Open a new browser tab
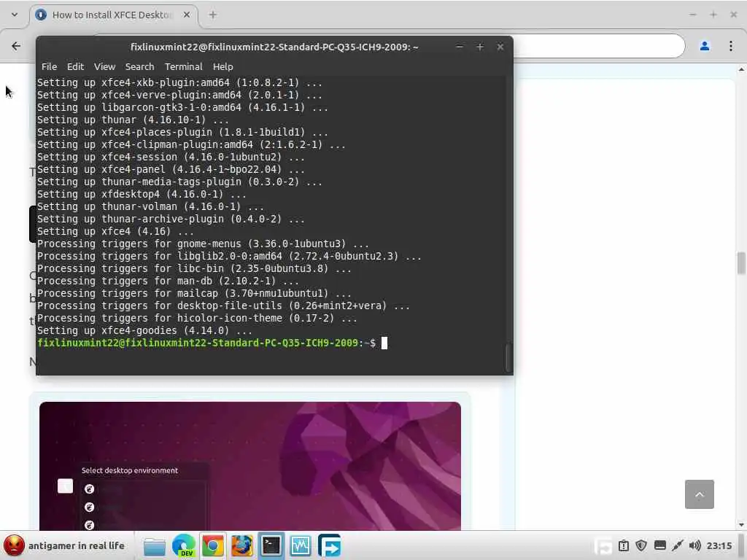 [213, 15]
